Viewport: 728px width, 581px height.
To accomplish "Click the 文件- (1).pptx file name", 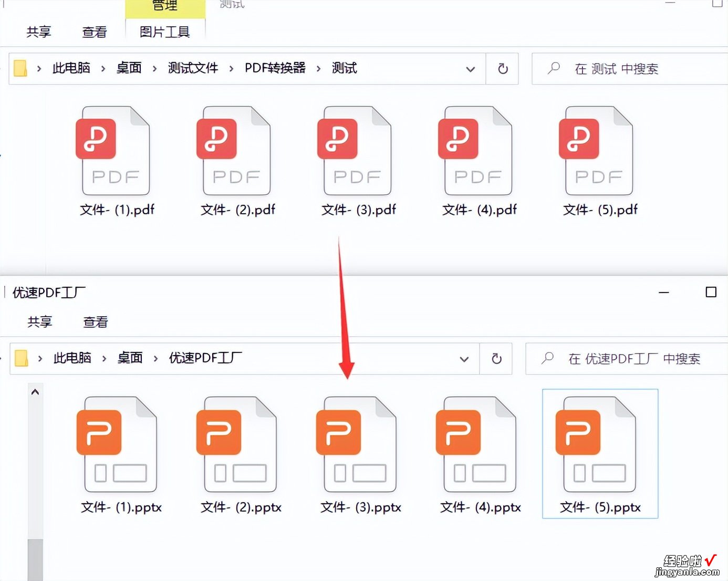I will tap(121, 507).
